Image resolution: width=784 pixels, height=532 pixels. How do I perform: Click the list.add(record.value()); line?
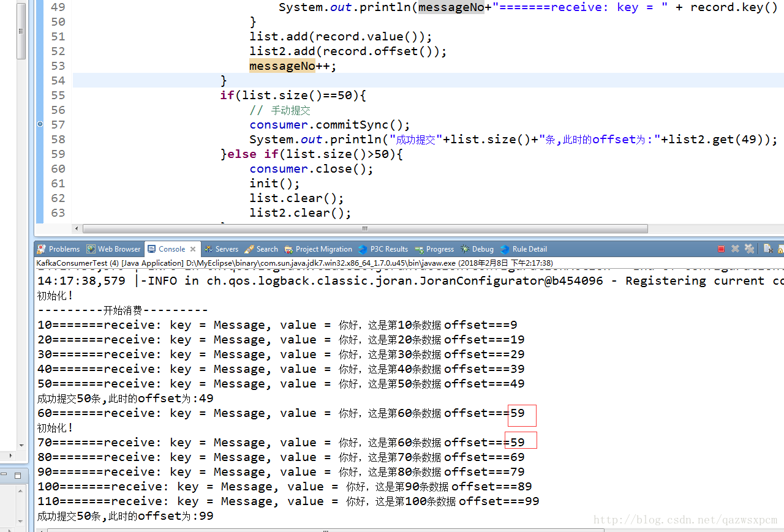pos(341,37)
